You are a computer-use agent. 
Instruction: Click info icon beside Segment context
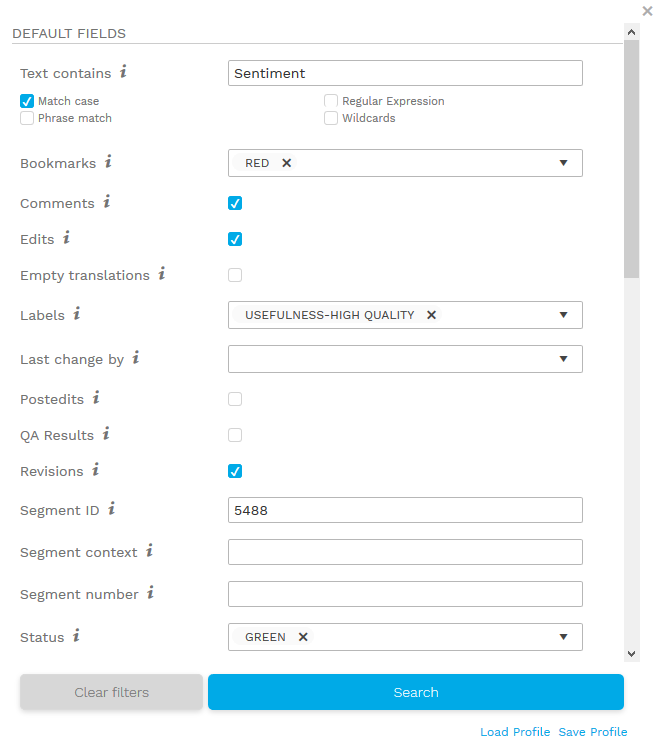tap(149, 550)
